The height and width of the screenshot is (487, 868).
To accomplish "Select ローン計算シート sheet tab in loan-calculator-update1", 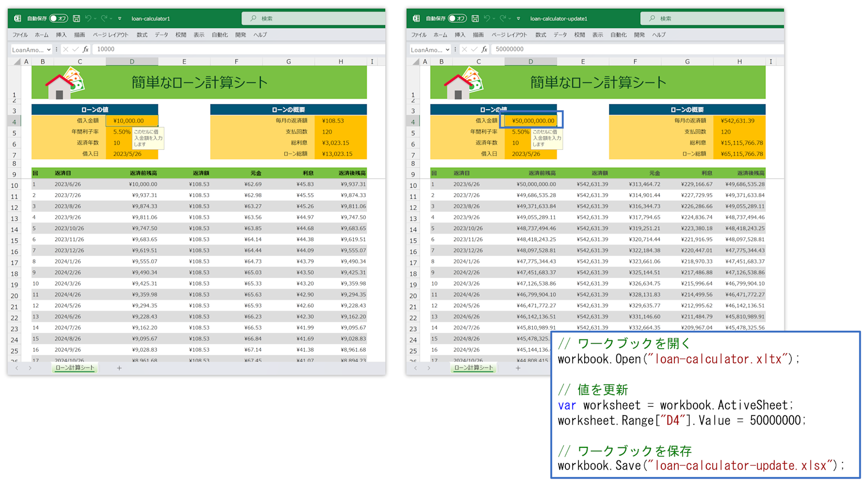I will (x=474, y=368).
